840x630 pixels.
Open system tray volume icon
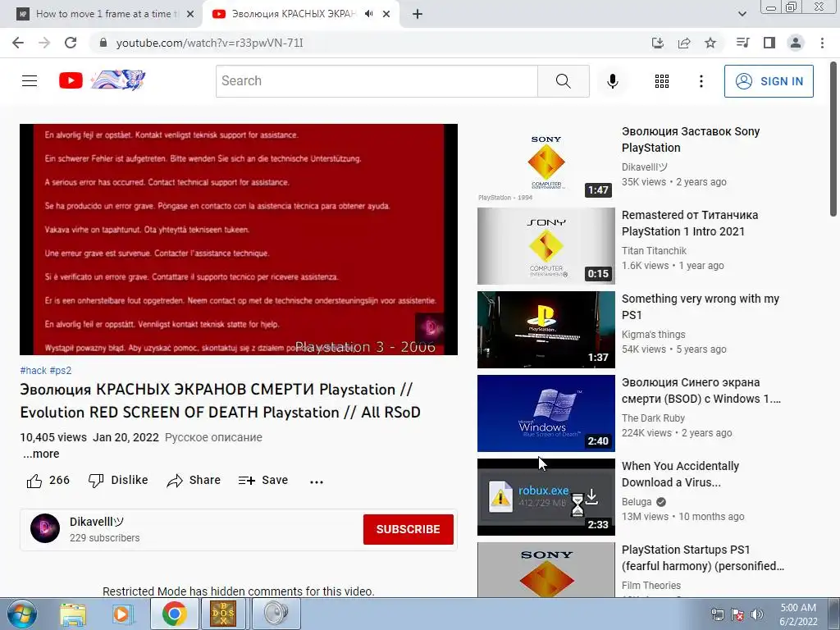coord(757,614)
